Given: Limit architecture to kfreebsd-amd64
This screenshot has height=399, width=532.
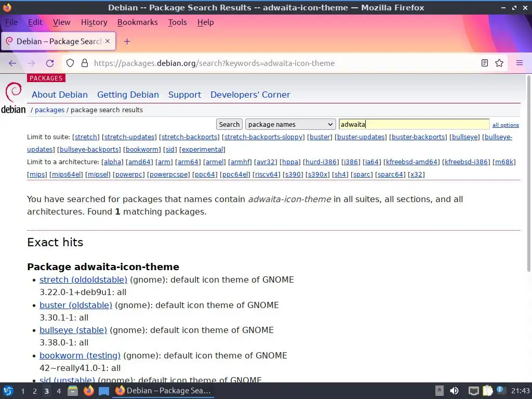Looking at the screenshot, I should pos(411,162).
